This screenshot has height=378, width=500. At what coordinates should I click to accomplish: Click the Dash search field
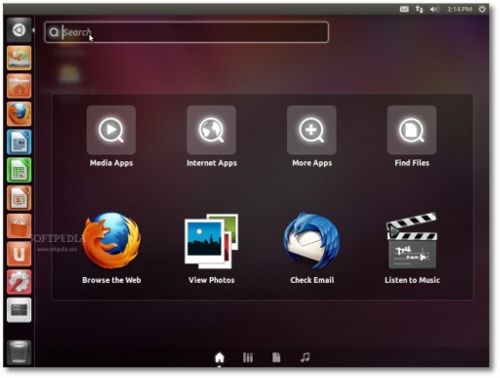pyautogui.click(x=187, y=32)
